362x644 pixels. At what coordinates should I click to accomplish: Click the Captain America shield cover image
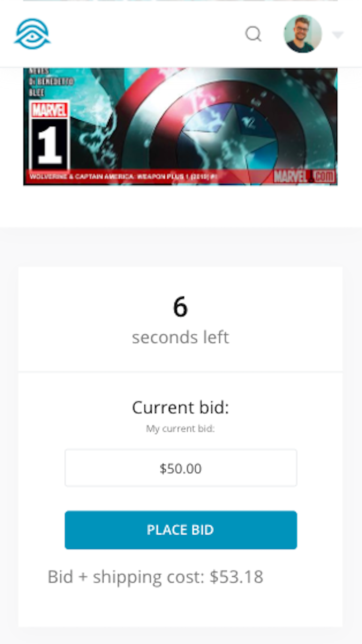180,126
